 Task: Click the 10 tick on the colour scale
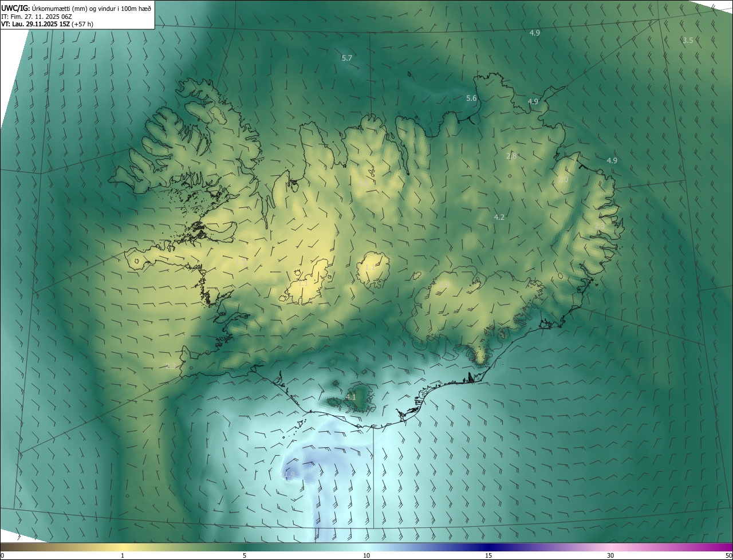(366, 555)
